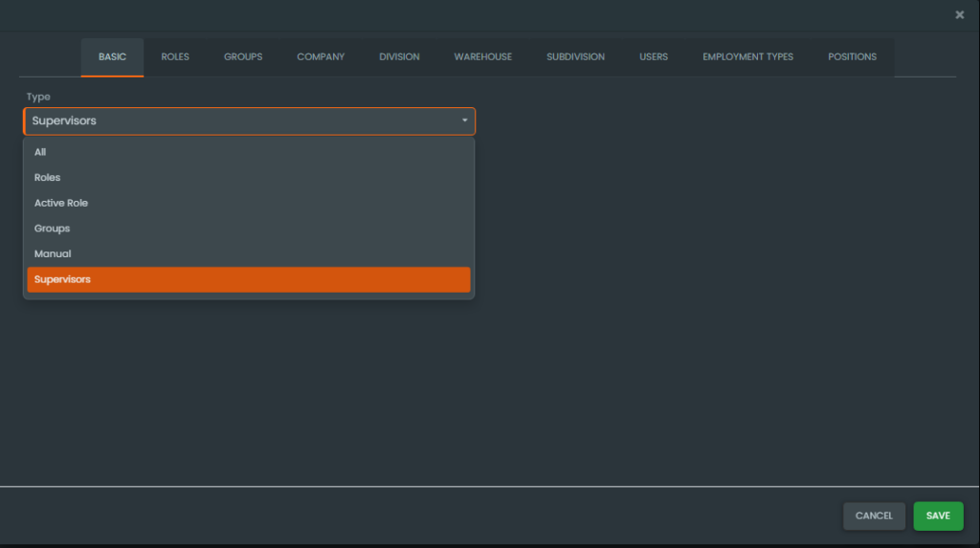This screenshot has height=548, width=980.
Task: Go to the COMPANY tab
Action: pos(321,57)
